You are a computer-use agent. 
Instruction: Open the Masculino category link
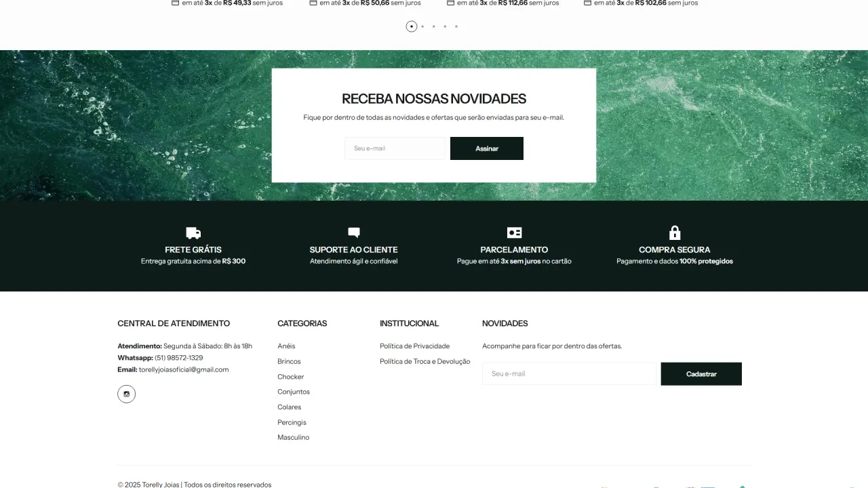click(x=294, y=438)
